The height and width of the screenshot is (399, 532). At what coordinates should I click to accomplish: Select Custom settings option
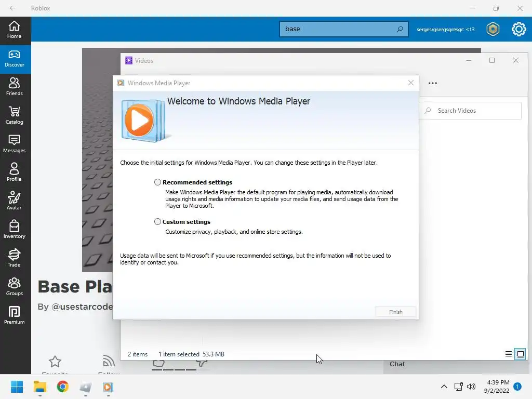(157, 221)
